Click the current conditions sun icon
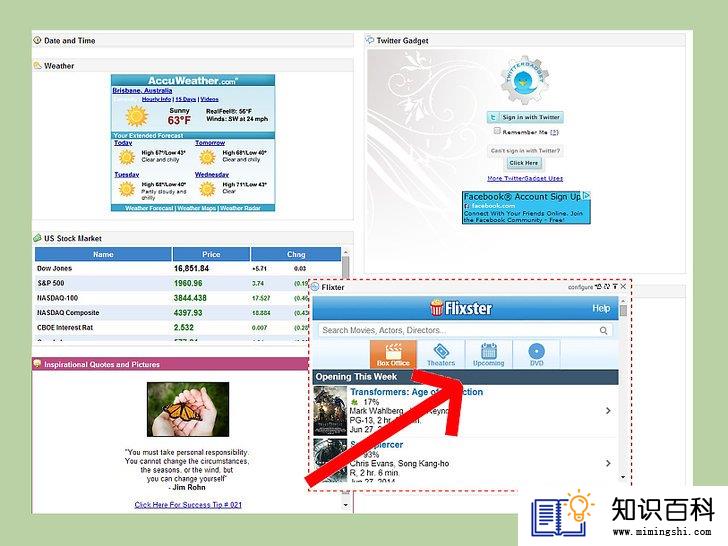This screenshot has height=546, width=728. point(136,116)
